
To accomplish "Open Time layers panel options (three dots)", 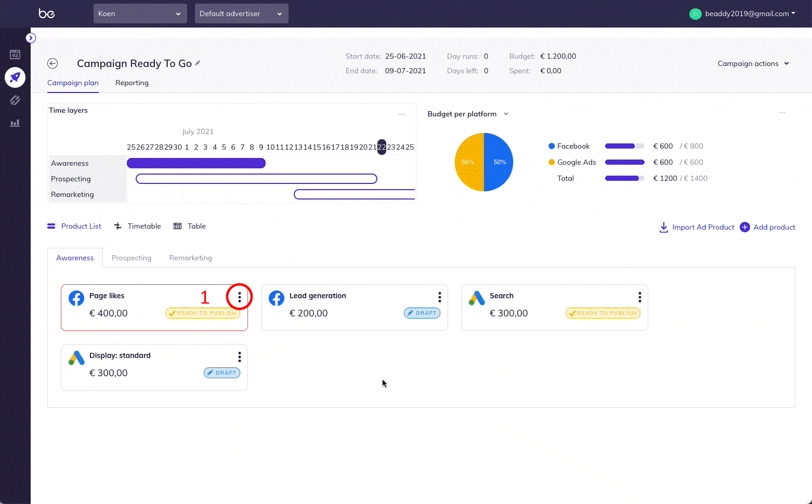I will pos(401,114).
